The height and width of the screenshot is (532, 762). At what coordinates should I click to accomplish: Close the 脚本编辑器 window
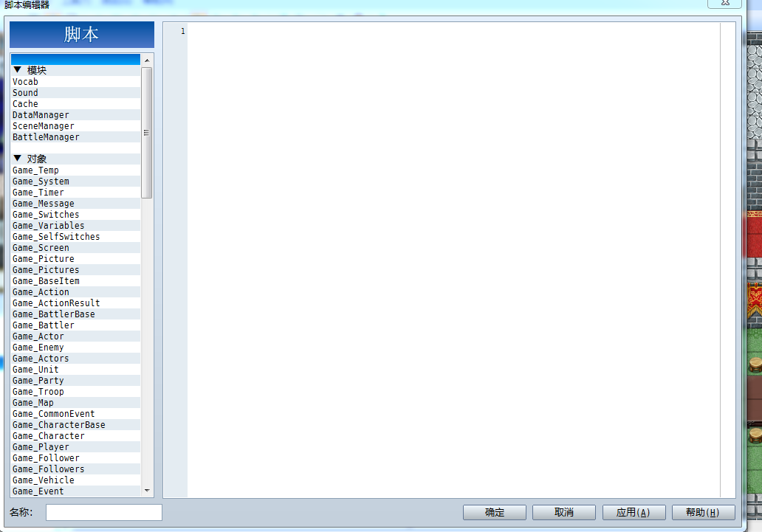[x=724, y=3]
